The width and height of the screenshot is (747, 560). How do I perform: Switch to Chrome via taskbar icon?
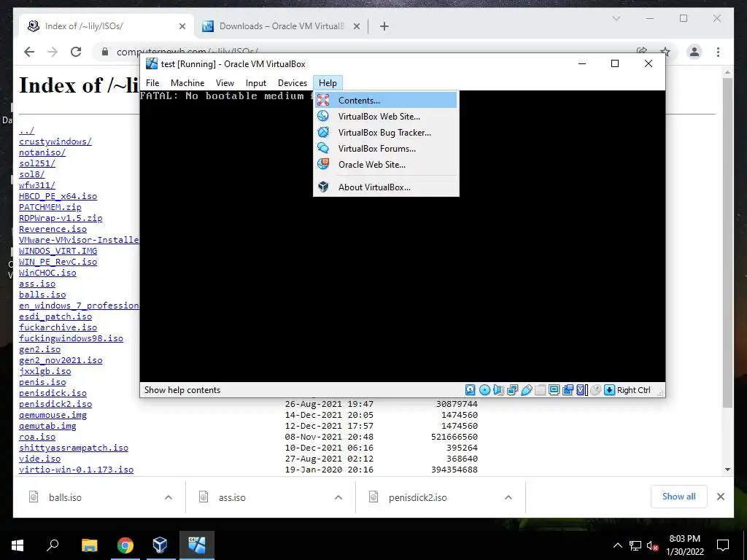click(125, 545)
